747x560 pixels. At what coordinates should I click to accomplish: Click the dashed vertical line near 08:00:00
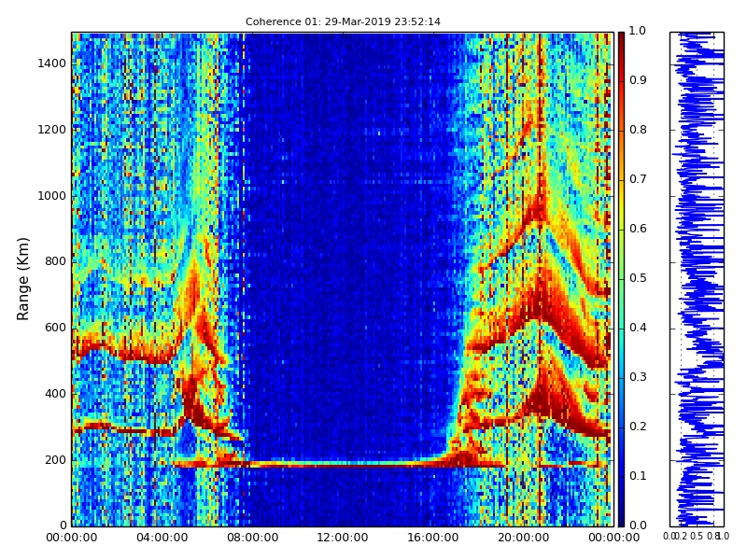pyautogui.click(x=244, y=279)
